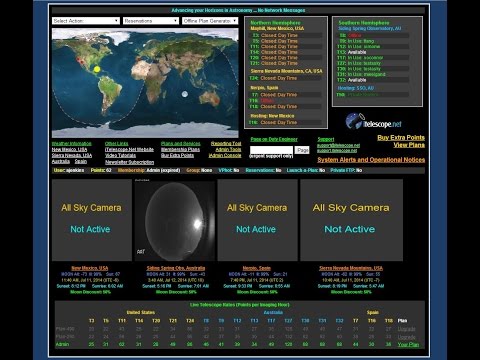Click the Nerpio Spain All Sky Camera panel
The image size is (480, 360).
click(x=257, y=220)
